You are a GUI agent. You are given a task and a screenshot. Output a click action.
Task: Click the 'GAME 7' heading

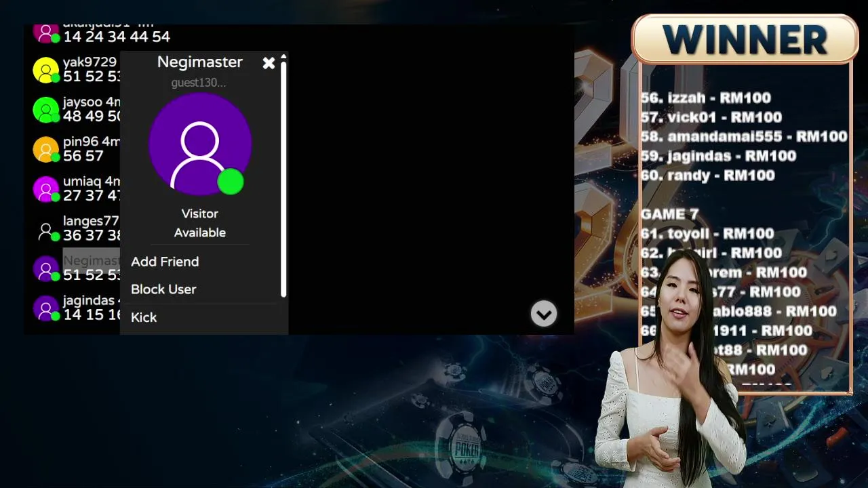click(669, 214)
